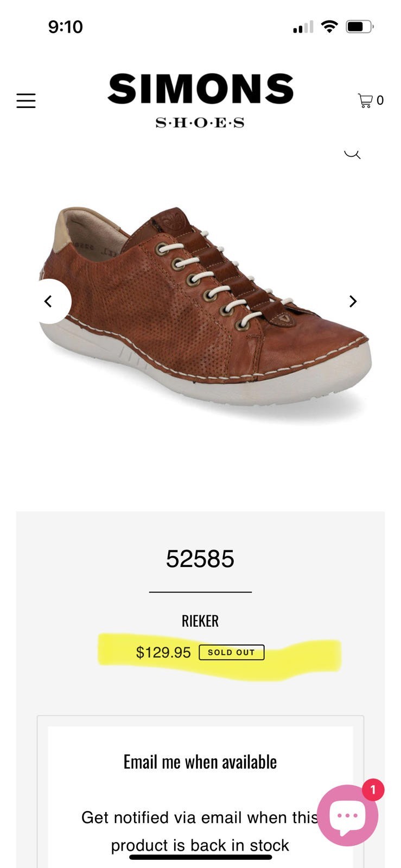Tap the home indicator bar
This screenshot has height=868, width=401.
pos(200,857)
